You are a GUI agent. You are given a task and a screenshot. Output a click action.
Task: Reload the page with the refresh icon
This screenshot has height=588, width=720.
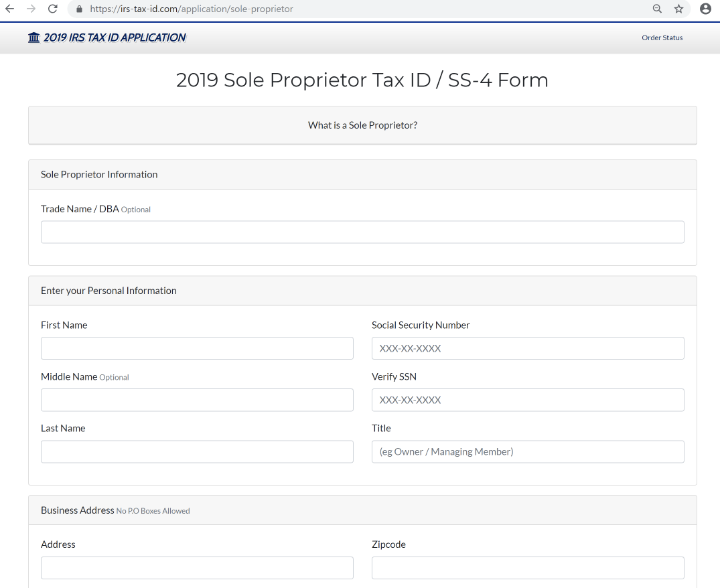click(x=53, y=9)
